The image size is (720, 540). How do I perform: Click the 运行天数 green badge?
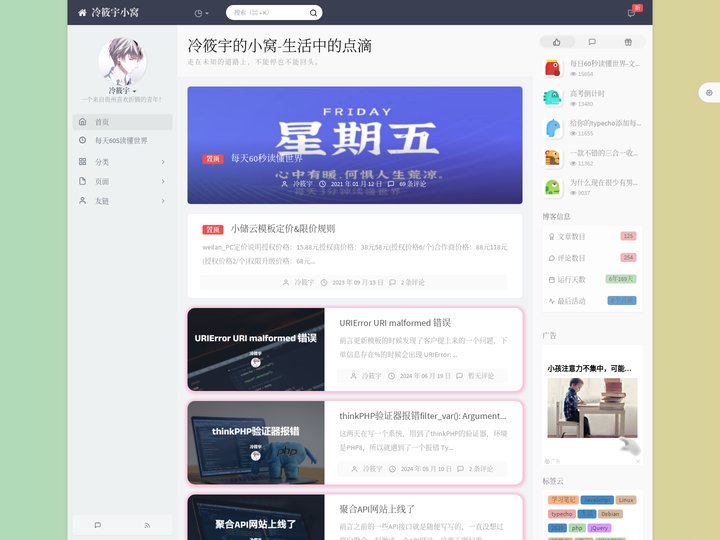pyautogui.click(x=621, y=279)
